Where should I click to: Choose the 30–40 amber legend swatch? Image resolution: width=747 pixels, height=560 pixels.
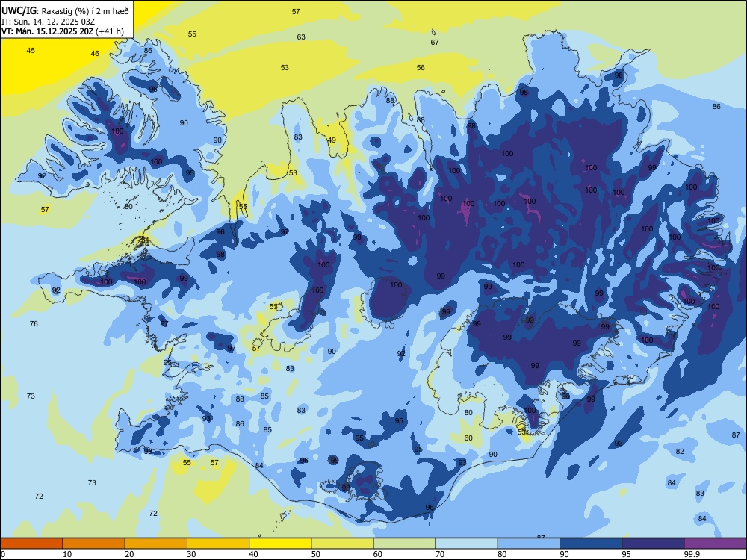[218, 544]
